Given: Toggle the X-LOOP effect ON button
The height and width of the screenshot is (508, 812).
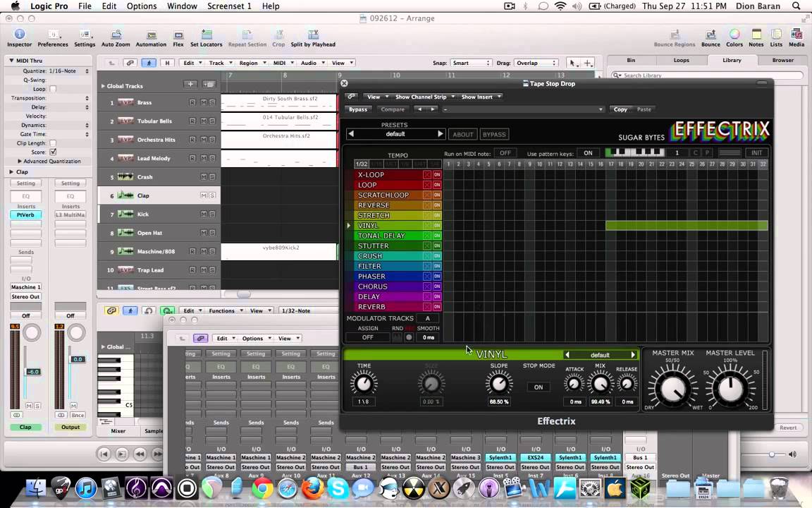Looking at the screenshot, I should (437, 175).
